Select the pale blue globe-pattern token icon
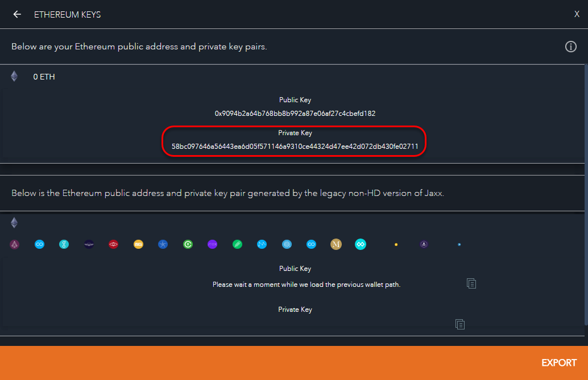 pos(287,244)
